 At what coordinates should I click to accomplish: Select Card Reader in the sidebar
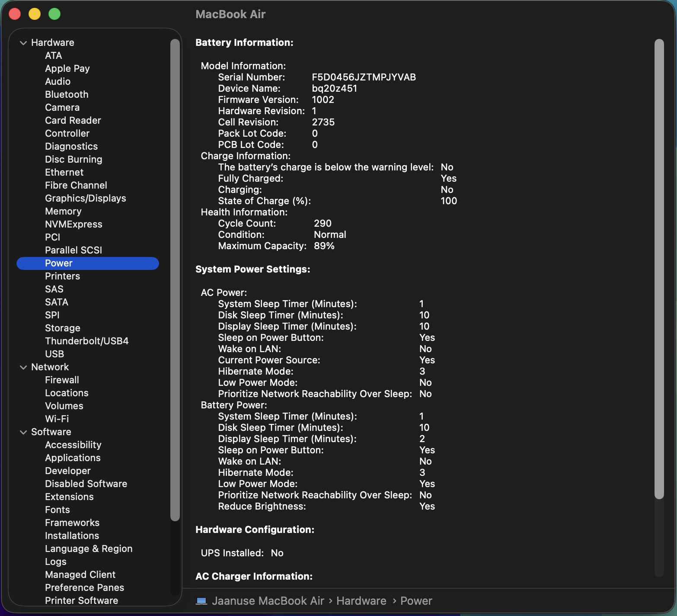click(73, 120)
